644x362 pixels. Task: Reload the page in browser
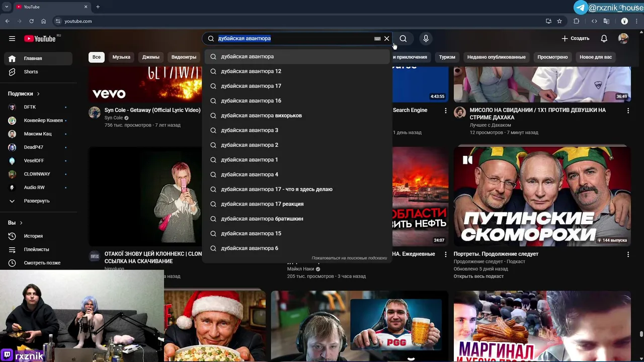(31, 21)
